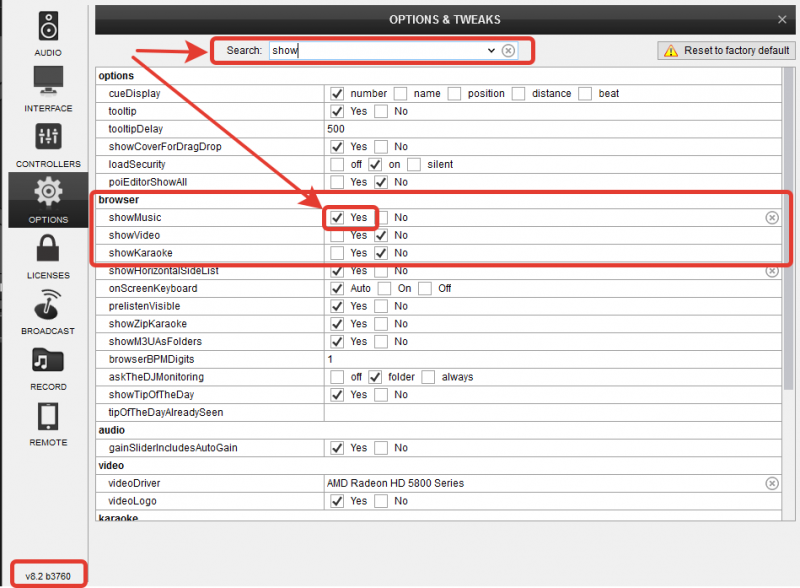
Task: Reset showHorizontalSideList with its X icon
Action: coord(772,271)
